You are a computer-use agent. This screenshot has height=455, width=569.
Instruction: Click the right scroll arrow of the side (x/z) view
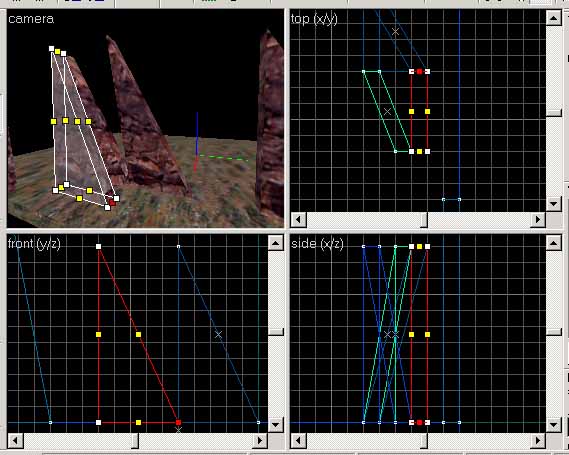click(x=538, y=440)
